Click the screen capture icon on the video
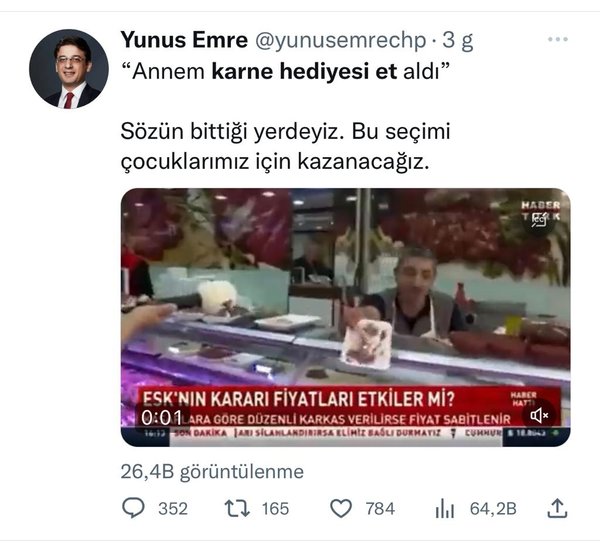 coord(539,220)
